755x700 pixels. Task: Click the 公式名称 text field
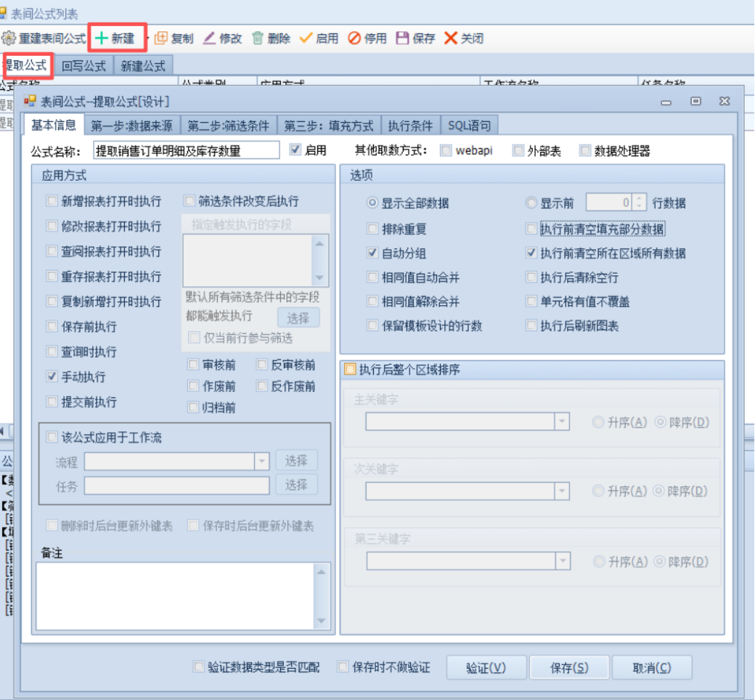187,150
